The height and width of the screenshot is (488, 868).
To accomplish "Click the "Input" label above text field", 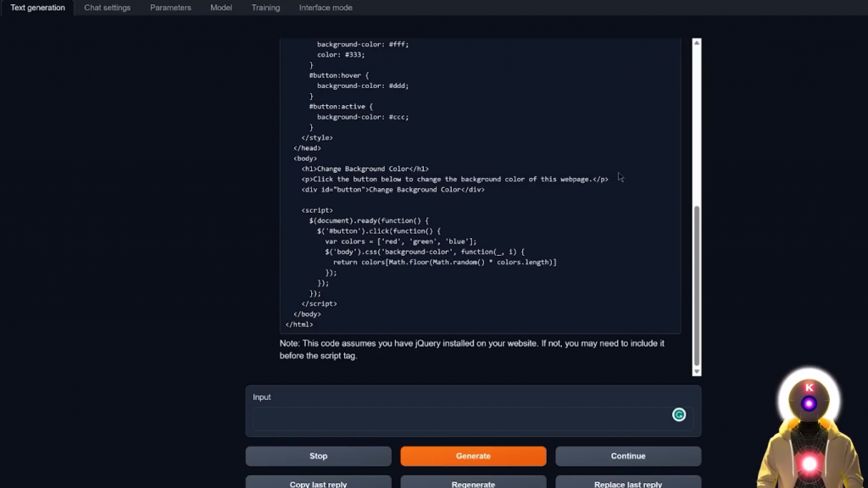I will coord(262,397).
